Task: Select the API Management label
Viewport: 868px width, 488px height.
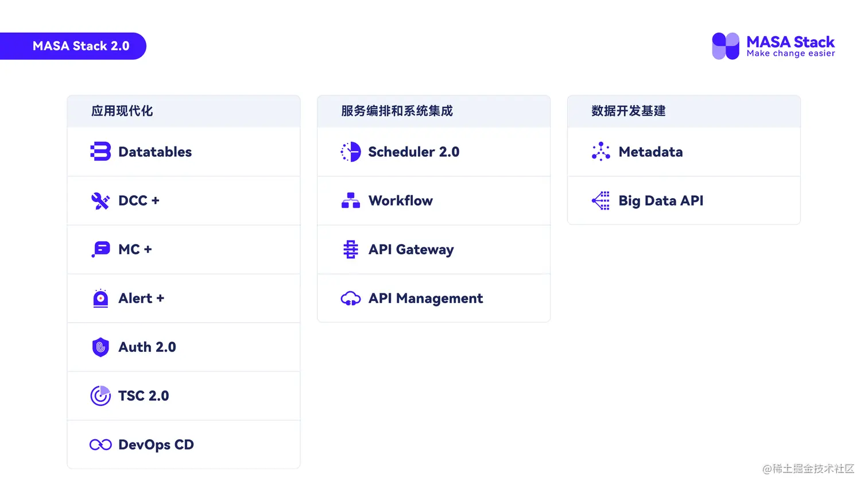Action: coord(426,299)
